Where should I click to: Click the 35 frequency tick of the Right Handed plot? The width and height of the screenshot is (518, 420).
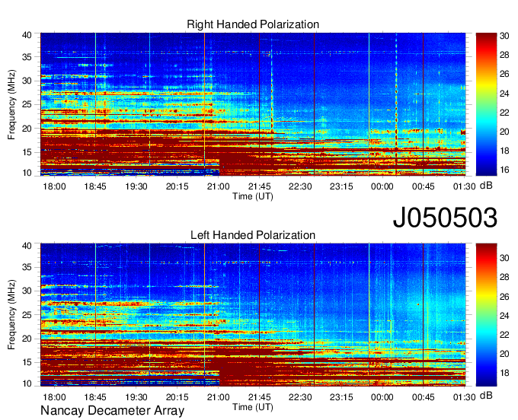click(x=27, y=57)
